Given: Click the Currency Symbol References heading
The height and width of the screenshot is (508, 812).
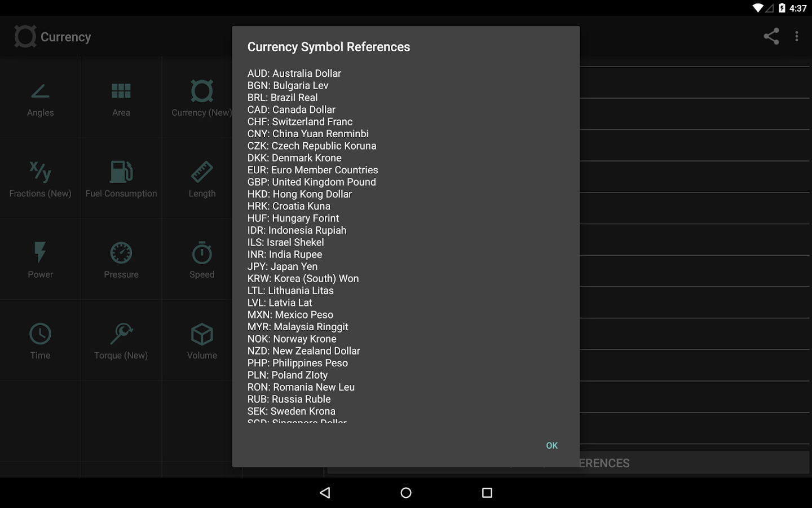Looking at the screenshot, I should [x=329, y=47].
